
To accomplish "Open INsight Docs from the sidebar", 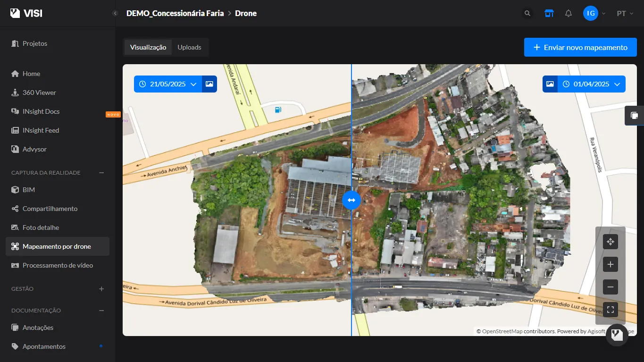I will [42, 111].
